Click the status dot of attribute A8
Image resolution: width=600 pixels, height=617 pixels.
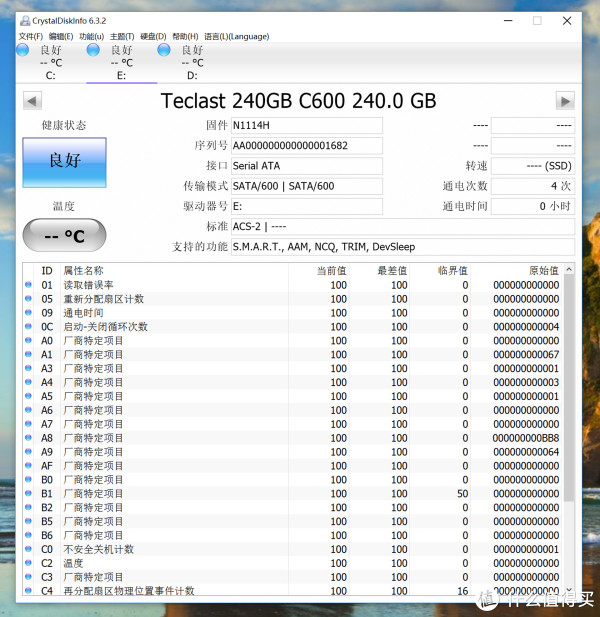point(28,438)
